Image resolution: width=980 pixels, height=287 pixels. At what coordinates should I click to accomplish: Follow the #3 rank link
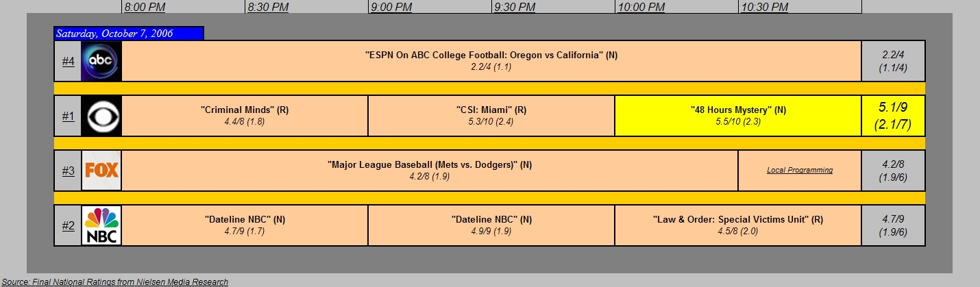coord(68,171)
